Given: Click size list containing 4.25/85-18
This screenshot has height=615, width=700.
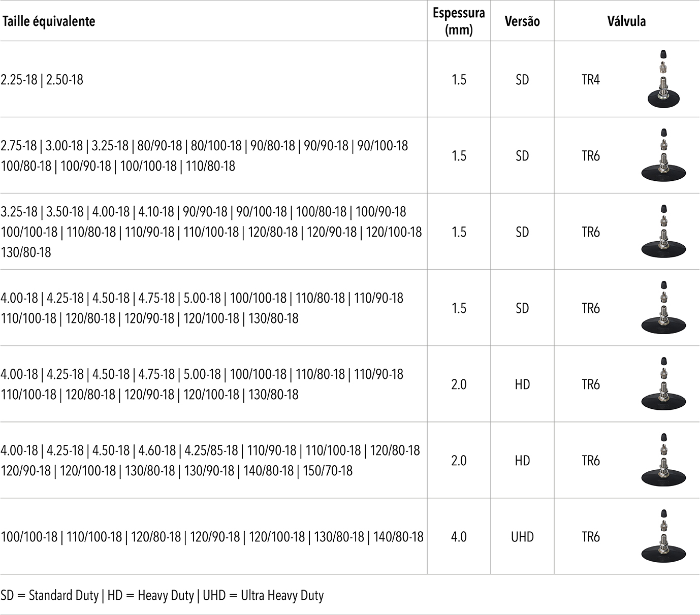Looking at the screenshot, I should (x=210, y=460).
